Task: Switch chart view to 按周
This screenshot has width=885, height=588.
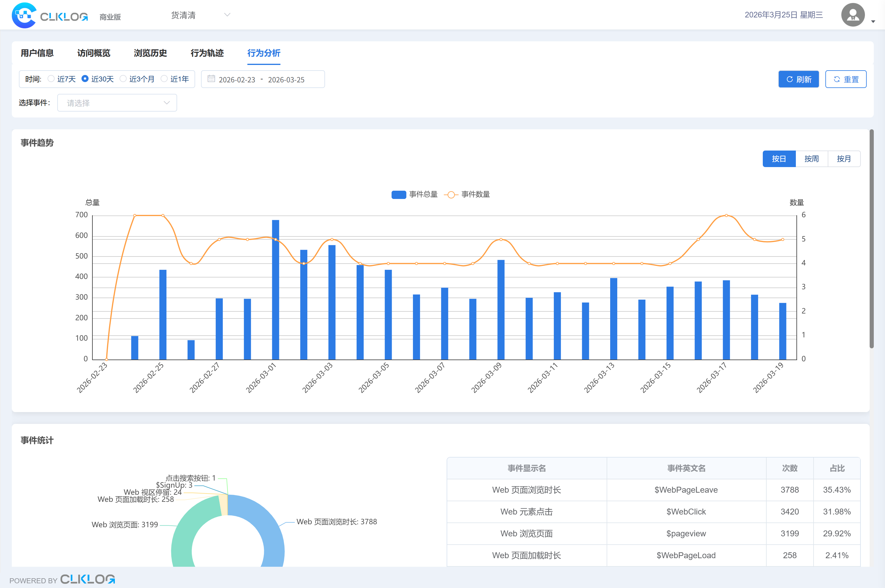Action: 811,159
